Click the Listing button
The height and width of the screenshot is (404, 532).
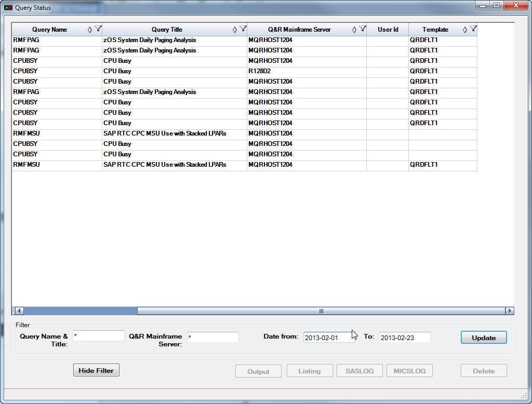[x=310, y=371]
